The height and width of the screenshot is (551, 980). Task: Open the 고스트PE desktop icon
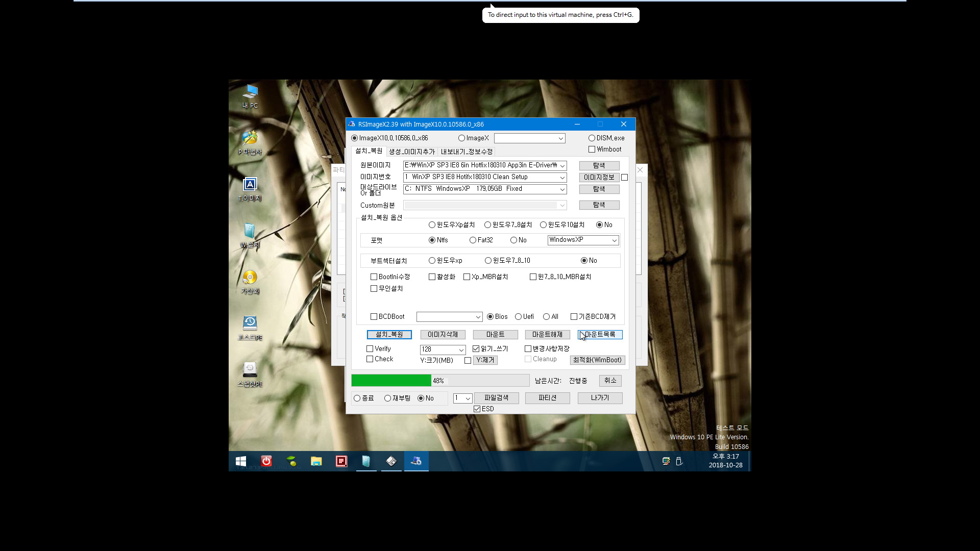pos(250,328)
